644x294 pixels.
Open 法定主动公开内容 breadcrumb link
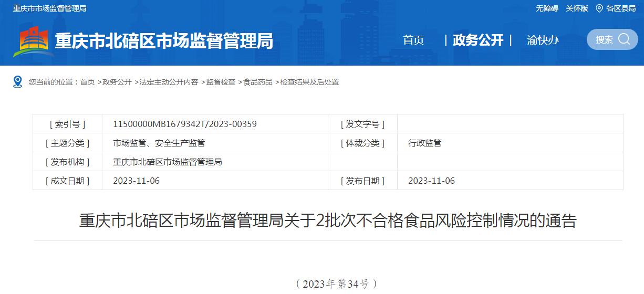[x=169, y=82]
